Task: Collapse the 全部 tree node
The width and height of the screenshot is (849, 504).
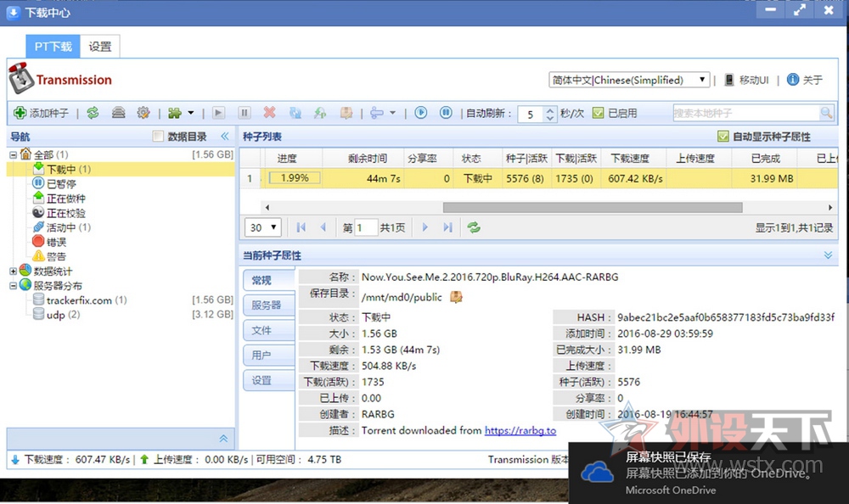Action: (x=13, y=154)
